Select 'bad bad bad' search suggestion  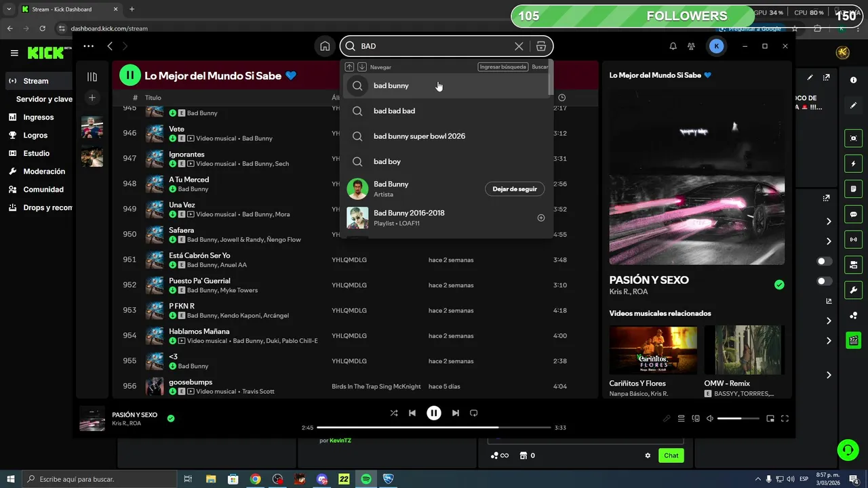(x=446, y=110)
